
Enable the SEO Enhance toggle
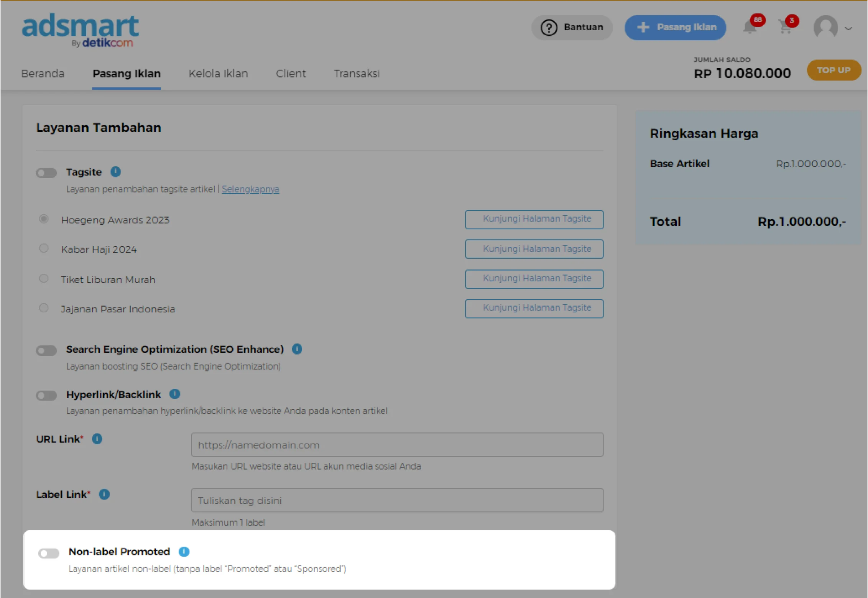[46, 350]
